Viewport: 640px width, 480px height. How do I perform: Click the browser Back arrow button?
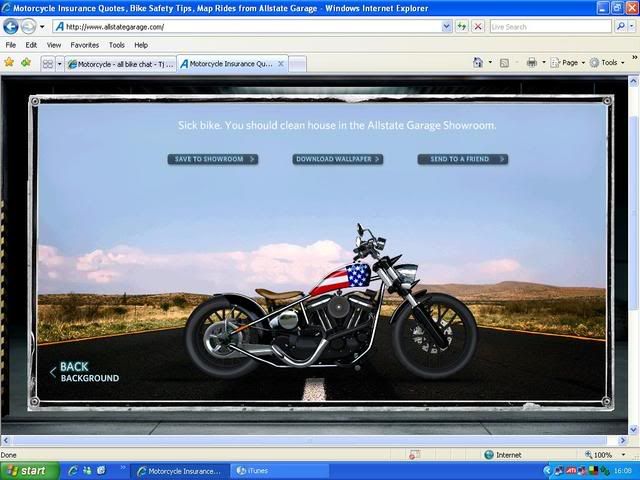11,27
